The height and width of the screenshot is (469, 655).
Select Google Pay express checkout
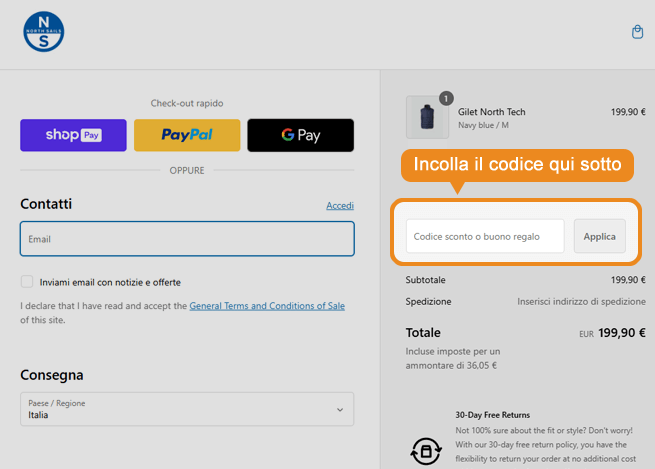300,135
